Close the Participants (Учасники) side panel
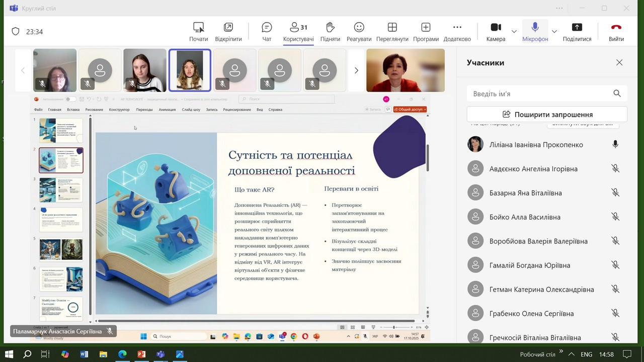 (619, 62)
